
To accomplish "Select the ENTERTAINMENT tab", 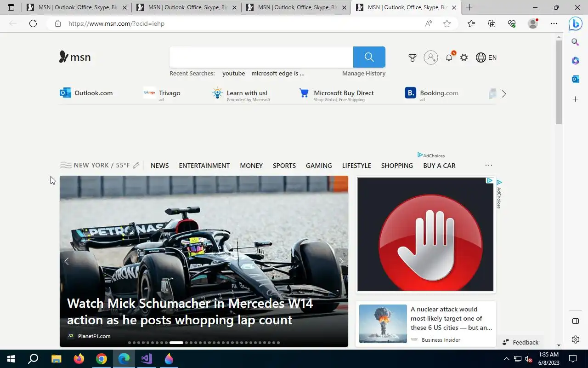I will 204,166.
